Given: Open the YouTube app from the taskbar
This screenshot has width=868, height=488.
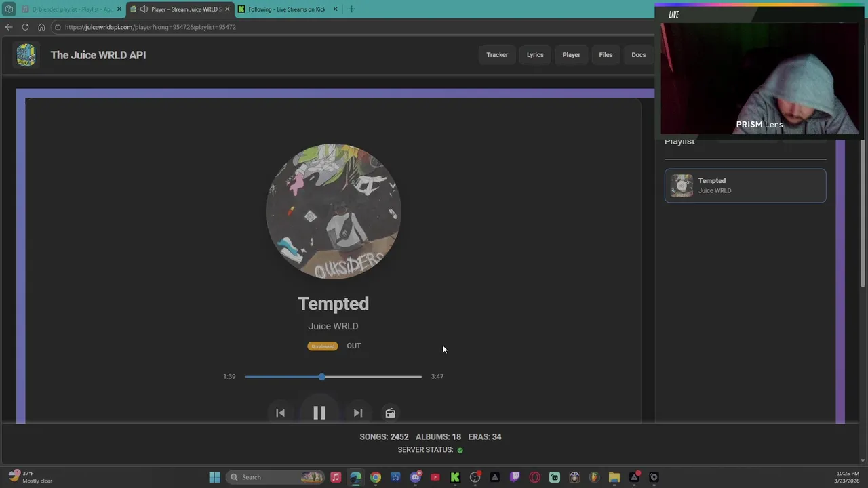Looking at the screenshot, I should pyautogui.click(x=435, y=477).
